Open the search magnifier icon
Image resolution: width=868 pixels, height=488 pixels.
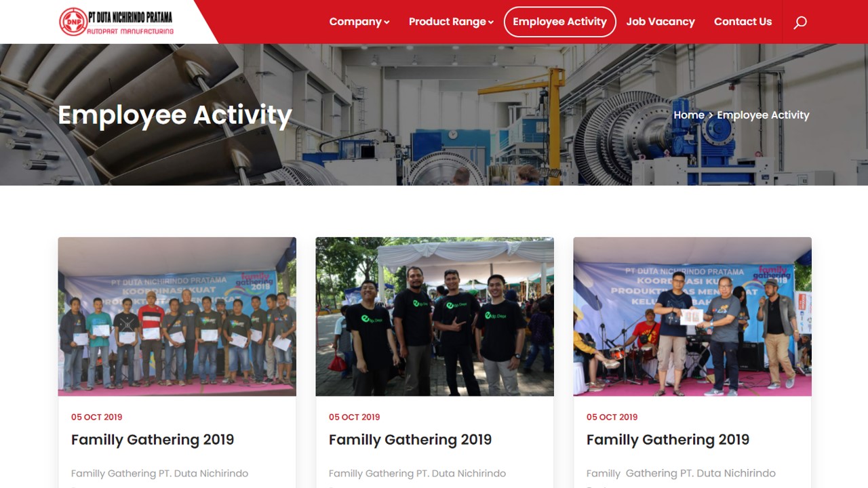coord(800,22)
